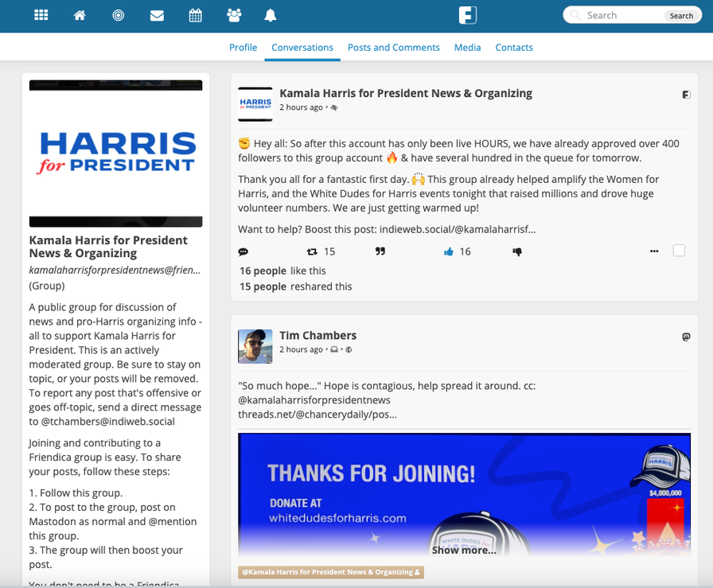Image resolution: width=713 pixels, height=588 pixels.
Task: Open the threads.net chancerydaily link
Action: pyautogui.click(x=318, y=415)
